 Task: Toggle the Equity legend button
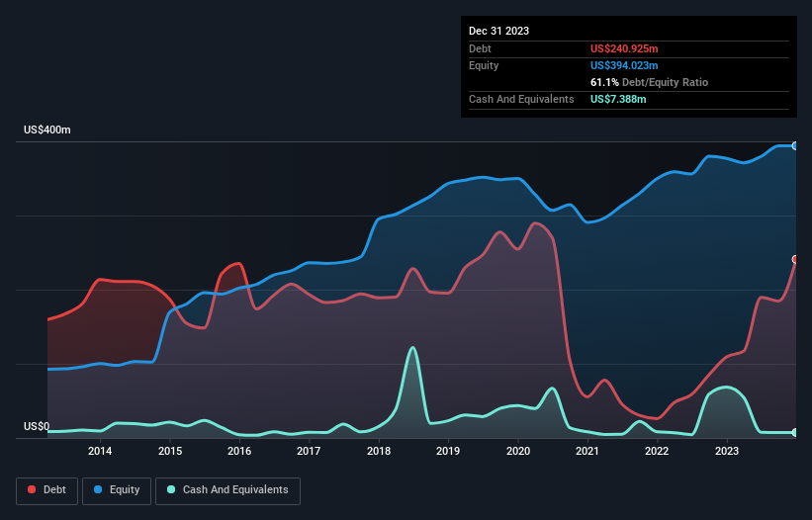(117, 490)
